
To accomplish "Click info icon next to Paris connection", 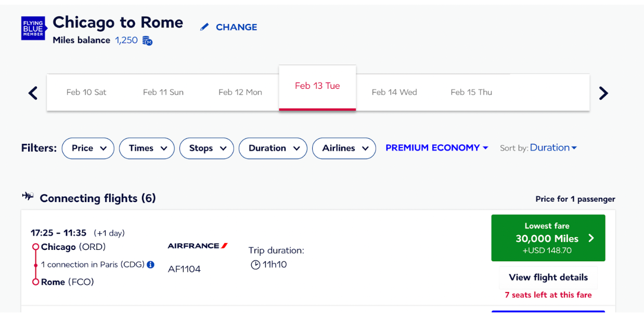I will click(151, 264).
